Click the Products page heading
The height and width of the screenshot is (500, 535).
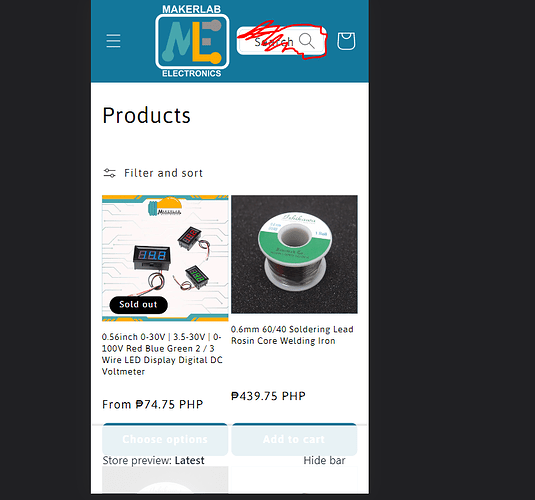146,115
